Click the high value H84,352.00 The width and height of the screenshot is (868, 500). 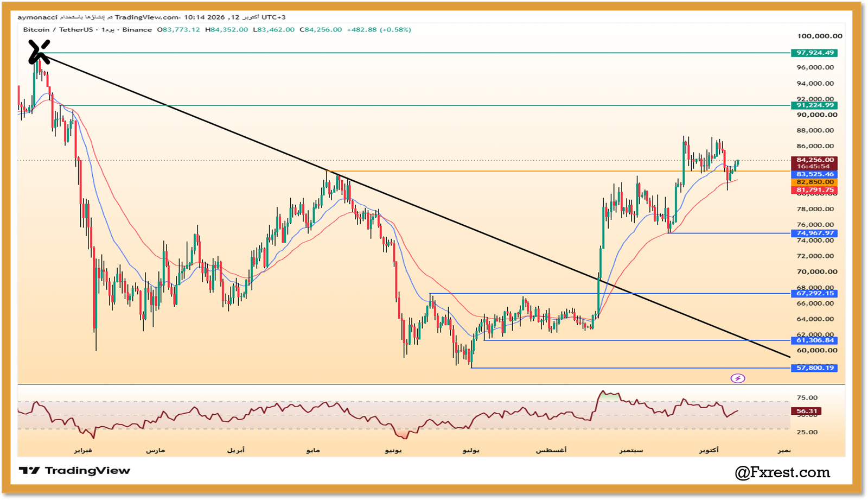pyautogui.click(x=227, y=30)
